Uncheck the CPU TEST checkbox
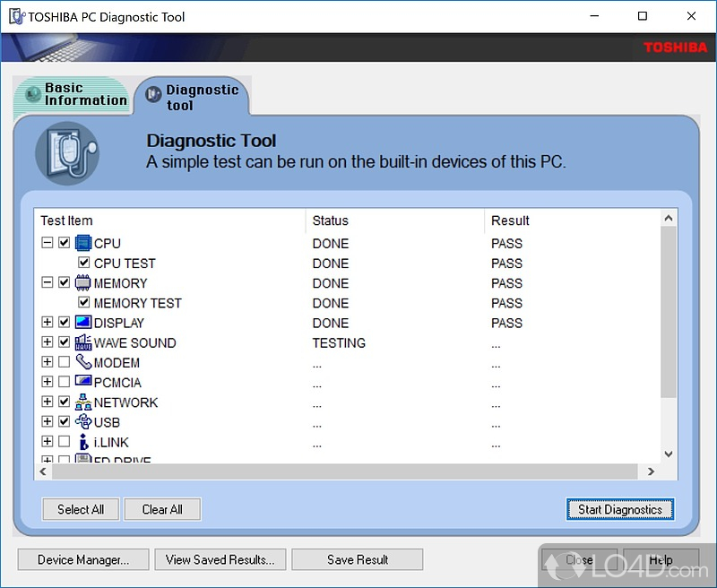The height and width of the screenshot is (588, 717). tap(83, 264)
